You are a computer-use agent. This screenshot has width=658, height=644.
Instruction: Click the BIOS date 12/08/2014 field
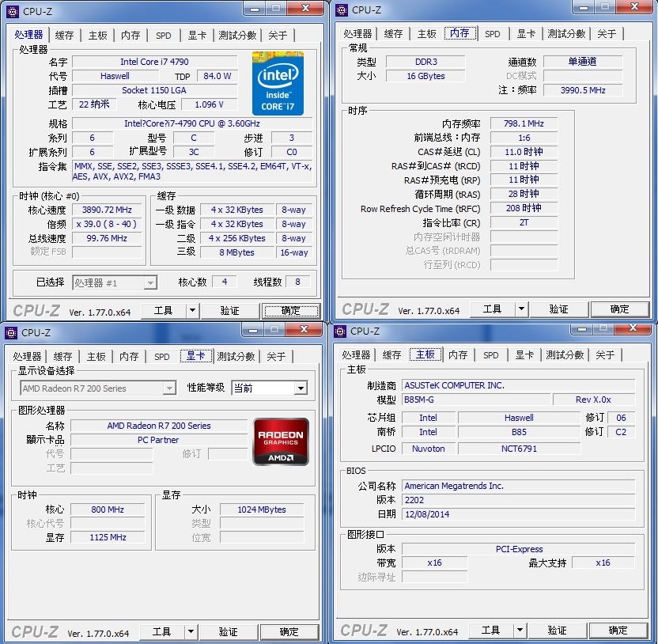coord(519,514)
